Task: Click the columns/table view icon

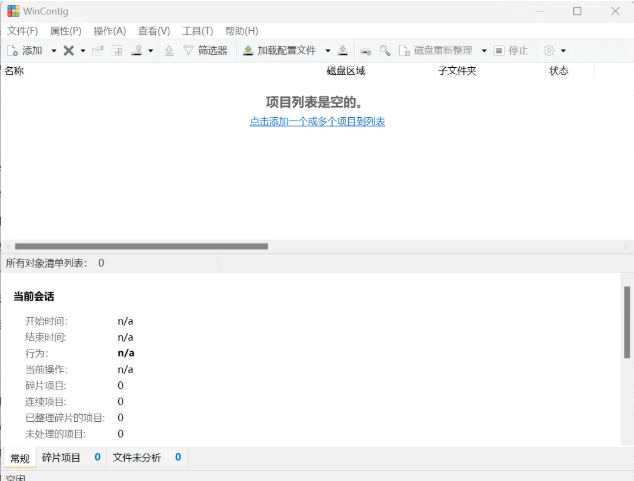Action: (117, 51)
